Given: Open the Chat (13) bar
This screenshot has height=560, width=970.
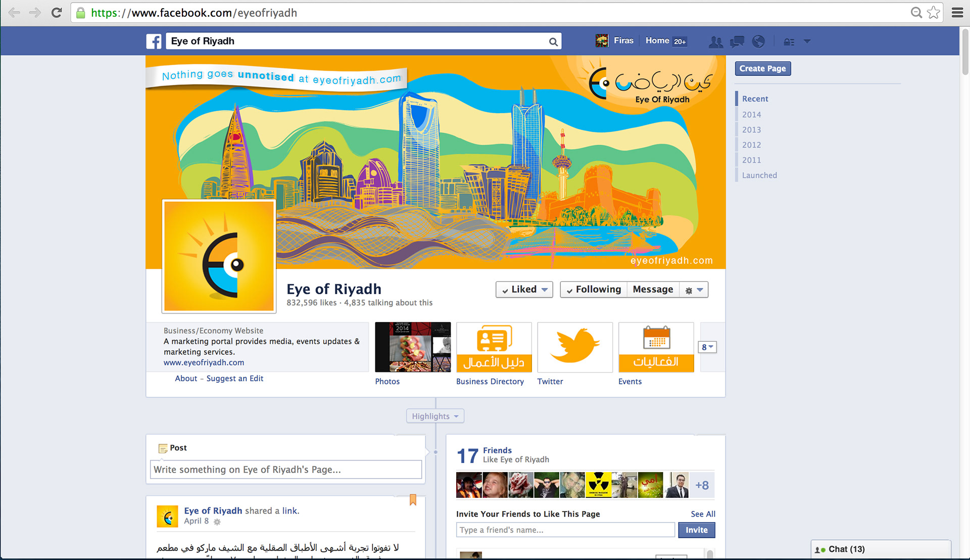Looking at the screenshot, I should pyautogui.click(x=881, y=549).
